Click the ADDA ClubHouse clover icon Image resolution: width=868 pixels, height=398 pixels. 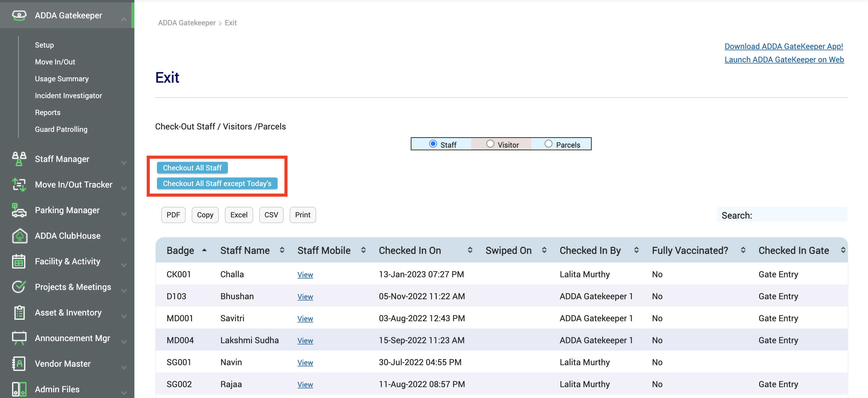click(x=19, y=236)
